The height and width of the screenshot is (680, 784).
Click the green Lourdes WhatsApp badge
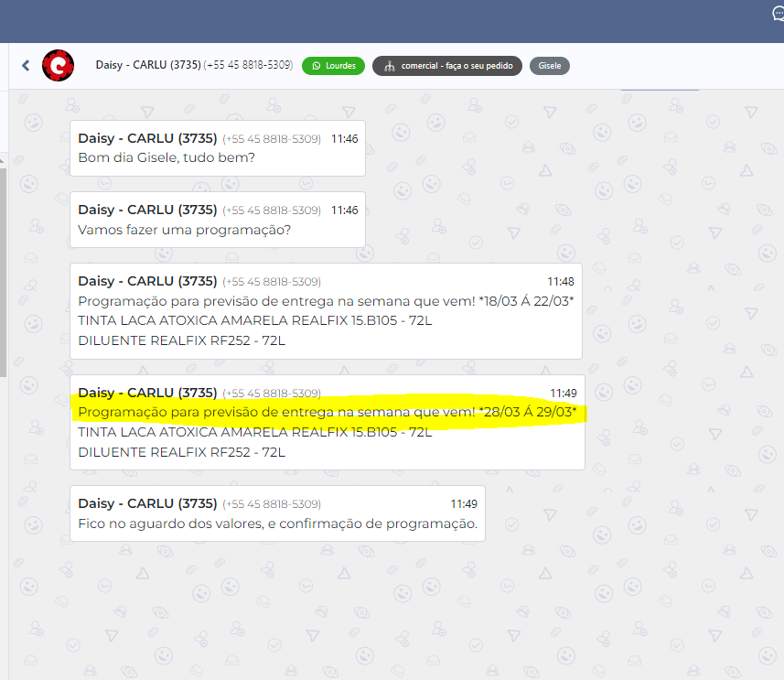coord(334,66)
